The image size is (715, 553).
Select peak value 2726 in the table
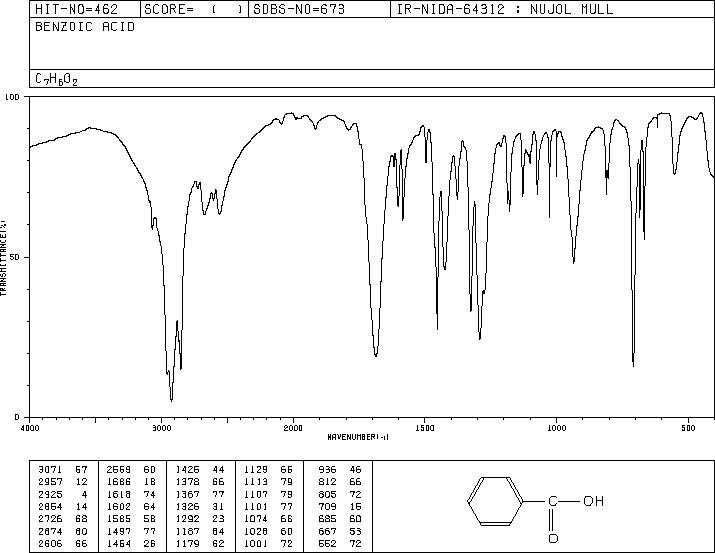[50, 519]
